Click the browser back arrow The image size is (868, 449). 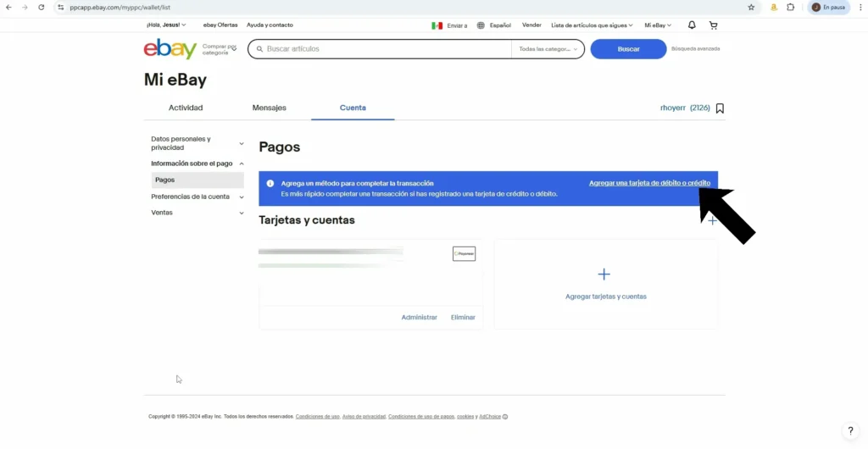tap(8, 7)
